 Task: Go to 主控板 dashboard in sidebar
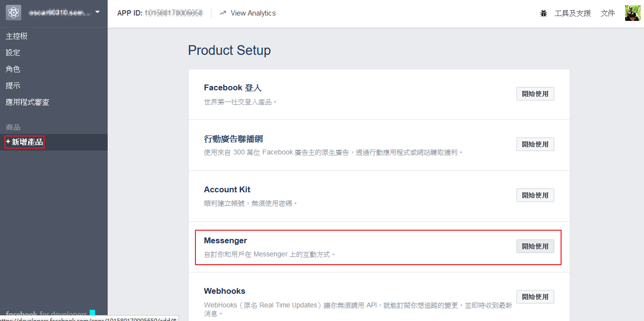(17, 36)
